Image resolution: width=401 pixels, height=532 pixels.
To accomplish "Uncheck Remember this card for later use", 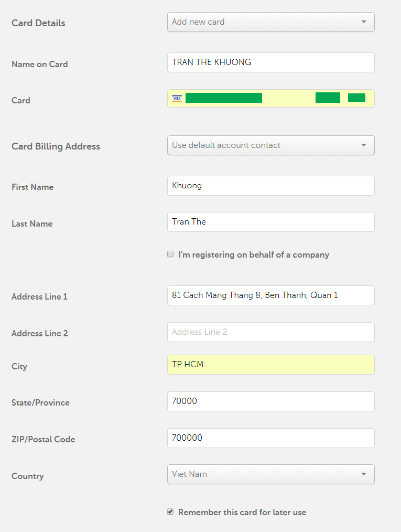I will [x=170, y=512].
